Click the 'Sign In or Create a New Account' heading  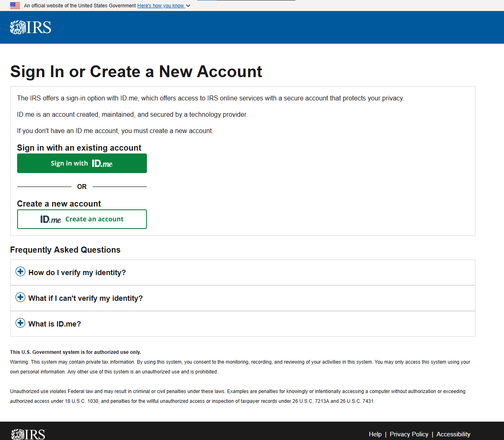pos(136,71)
